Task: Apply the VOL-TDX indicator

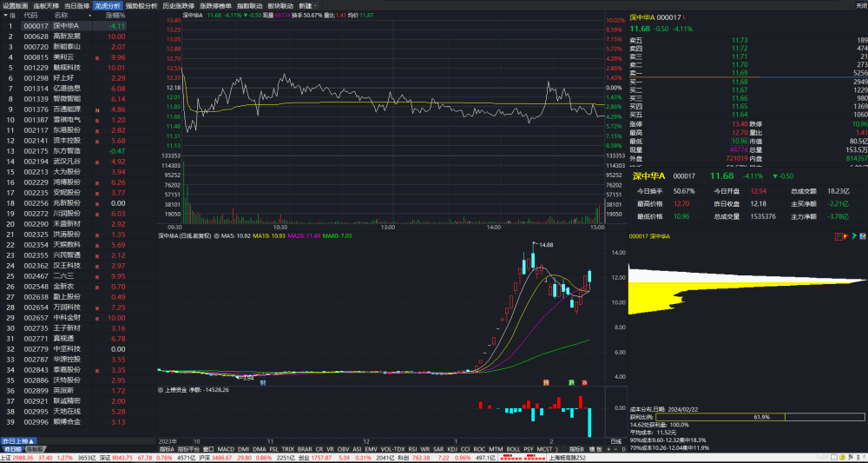Action: (x=391, y=448)
